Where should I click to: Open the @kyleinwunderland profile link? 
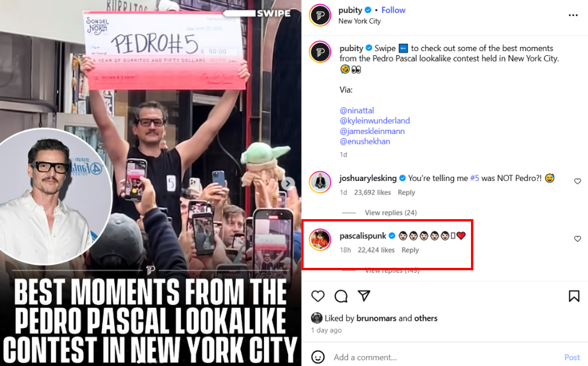tap(375, 120)
